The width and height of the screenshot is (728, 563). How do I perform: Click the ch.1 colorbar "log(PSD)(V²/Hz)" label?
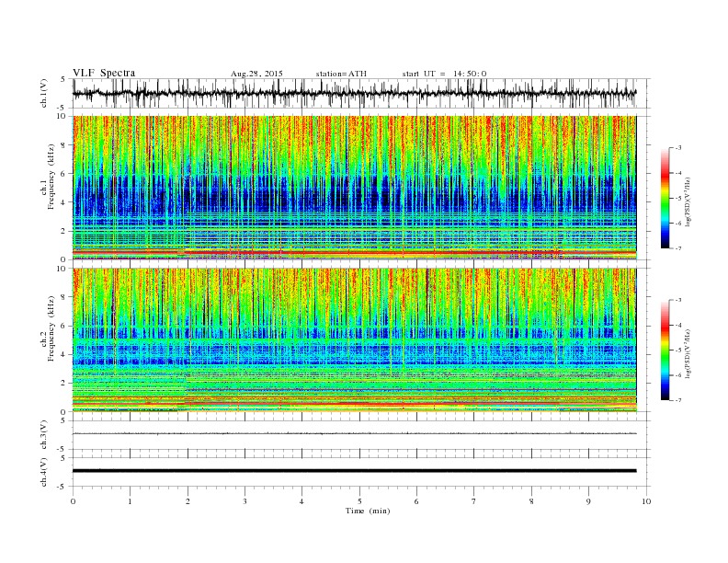(x=688, y=201)
